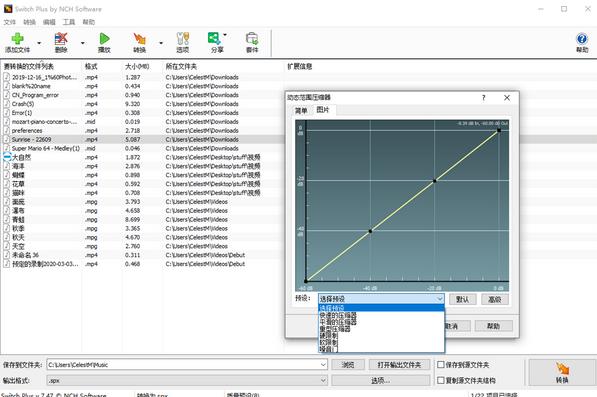Open the File menu in the menu bar
The image size is (597, 397).
coord(10,22)
